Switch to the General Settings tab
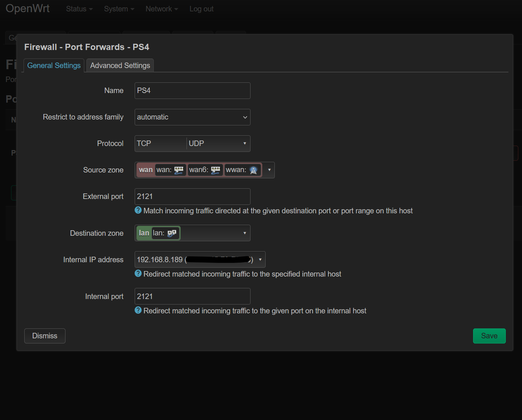 [54, 65]
